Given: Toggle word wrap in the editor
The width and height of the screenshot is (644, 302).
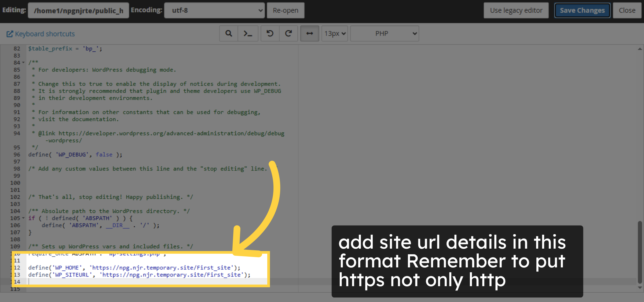Looking at the screenshot, I should click(309, 33).
